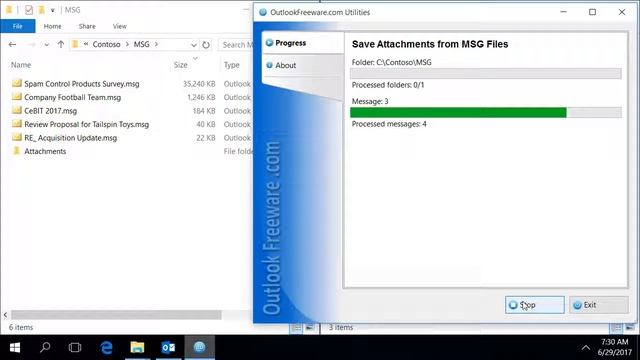Screen dimensions: 640x360
Task: Click the properties checkmark icon in Explorer title bar
Action: (29, 10)
